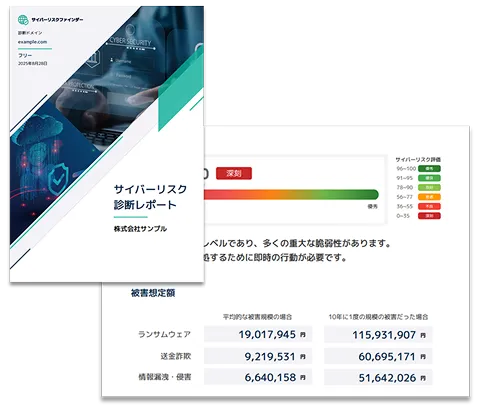
Task: Click the CYBER SECURITY text in the cover photo
Action: tap(130, 41)
